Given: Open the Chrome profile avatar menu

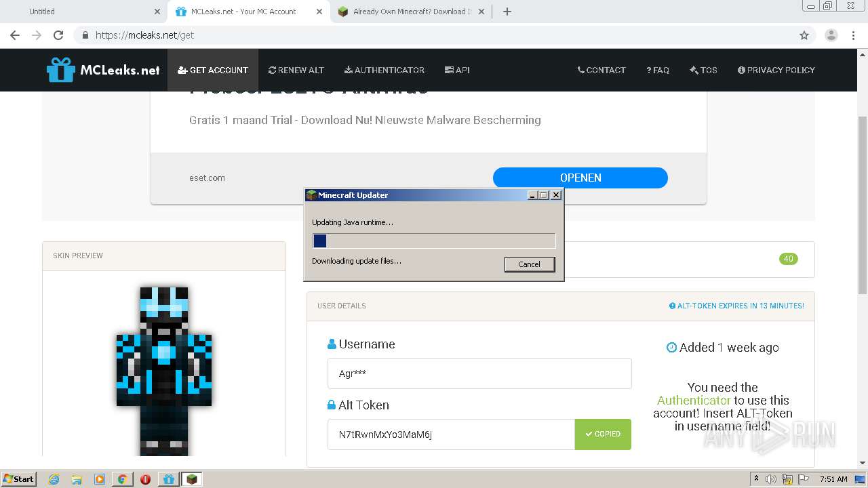Looking at the screenshot, I should coord(831,35).
